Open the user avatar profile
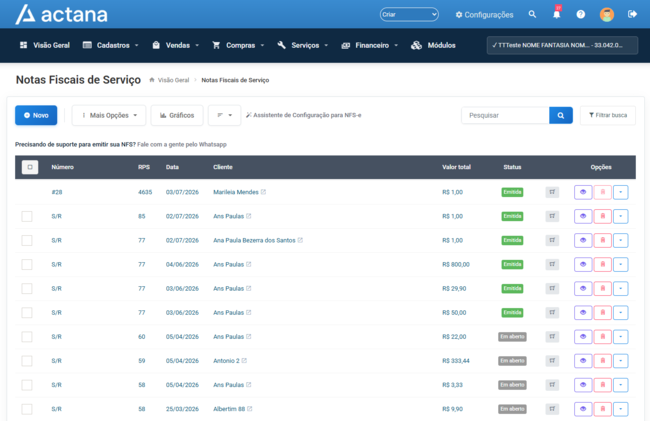650x421 pixels. [606, 15]
